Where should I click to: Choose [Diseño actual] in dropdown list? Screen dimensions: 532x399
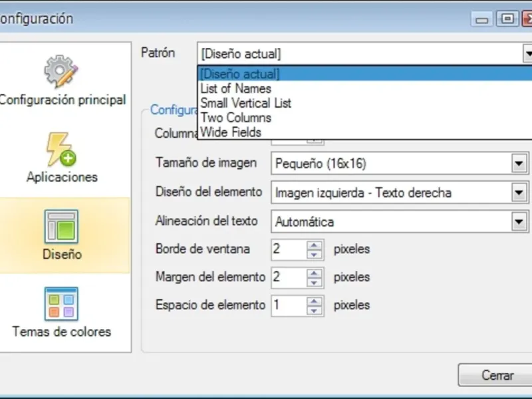click(x=364, y=74)
